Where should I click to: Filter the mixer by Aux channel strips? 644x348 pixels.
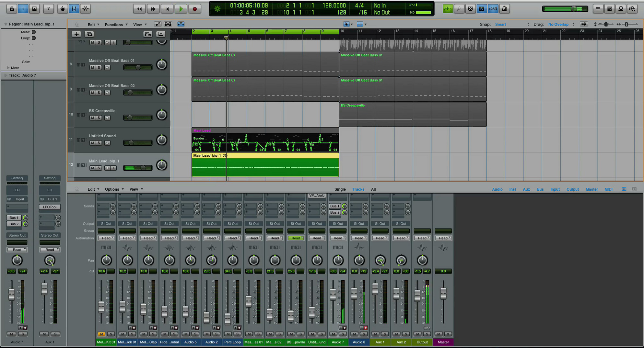point(526,189)
